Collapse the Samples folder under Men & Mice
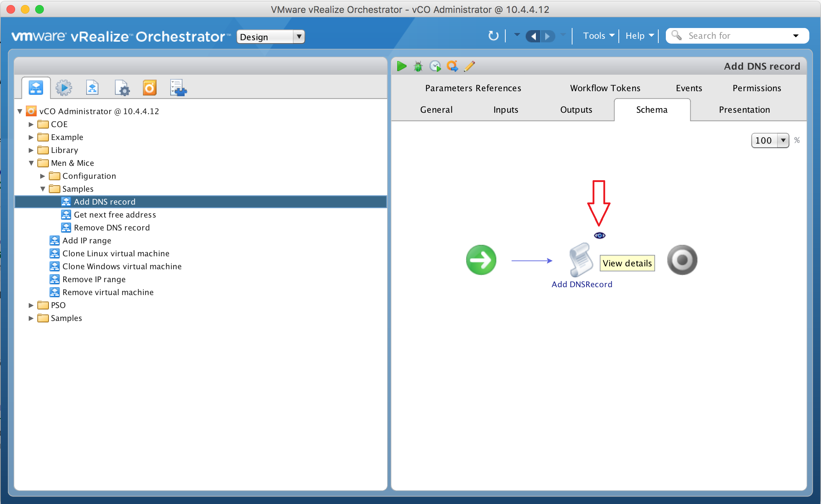 click(x=43, y=189)
